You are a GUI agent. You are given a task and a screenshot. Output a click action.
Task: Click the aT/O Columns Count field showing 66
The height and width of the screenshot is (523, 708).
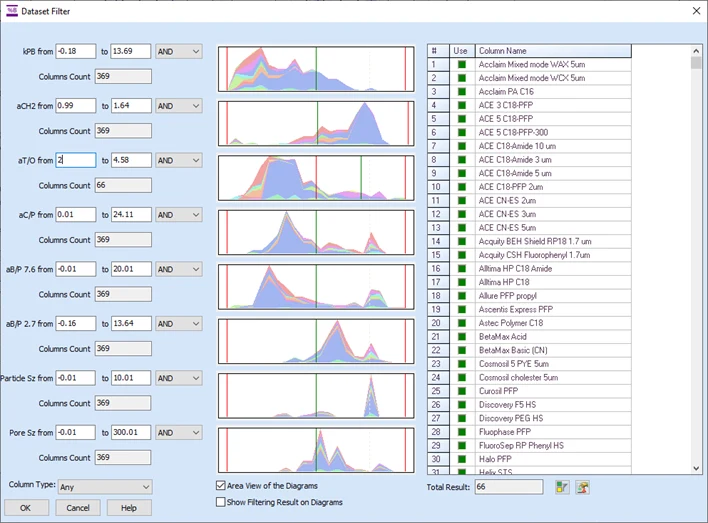(x=123, y=185)
